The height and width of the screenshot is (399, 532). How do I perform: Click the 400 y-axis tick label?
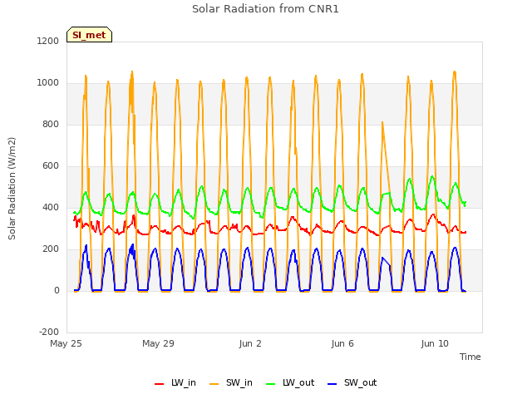[x=51, y=207]
